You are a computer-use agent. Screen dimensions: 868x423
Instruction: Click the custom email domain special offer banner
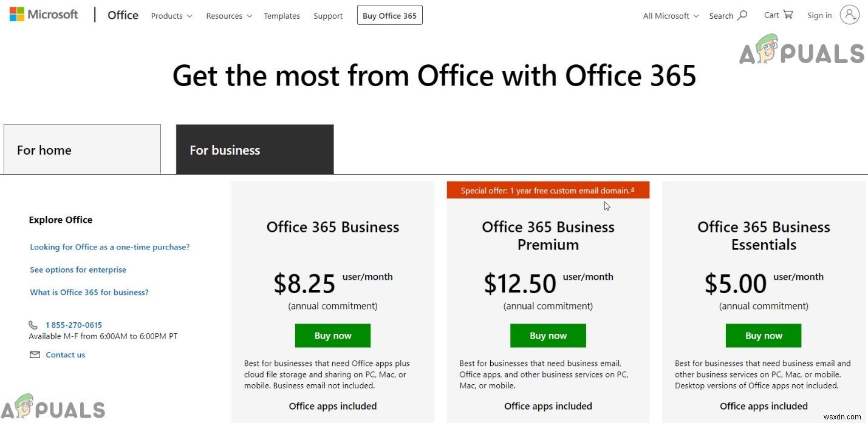(x=547, y=190)
